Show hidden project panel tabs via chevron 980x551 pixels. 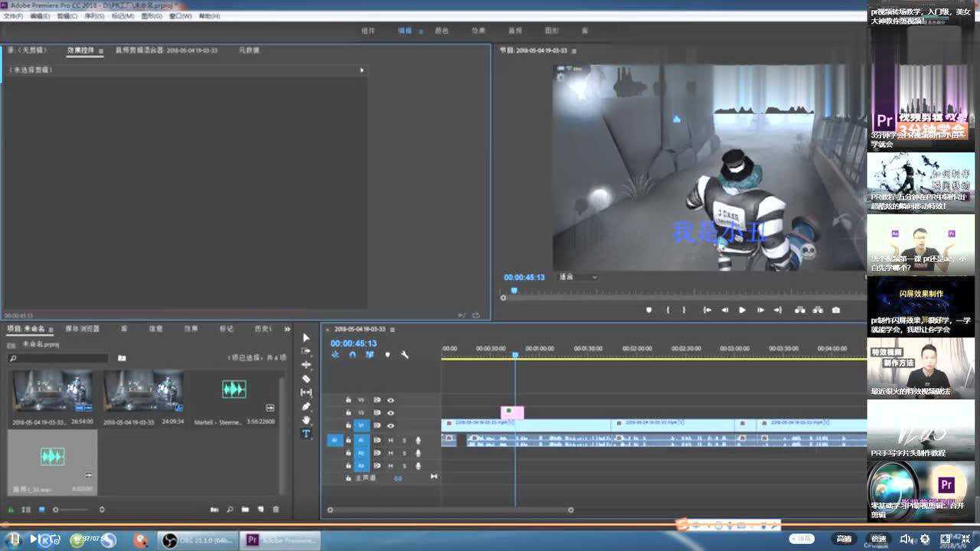(287, 329)
